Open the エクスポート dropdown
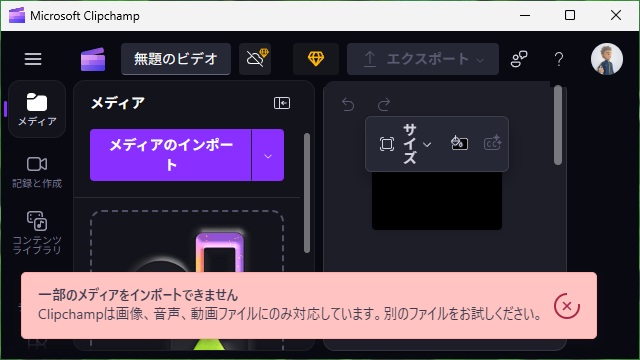 click(423, 59)
